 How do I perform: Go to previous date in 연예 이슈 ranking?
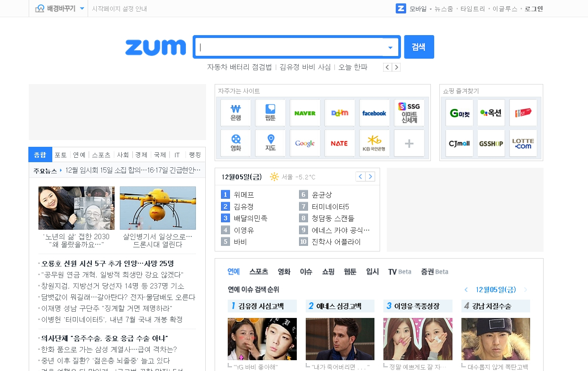466,290
